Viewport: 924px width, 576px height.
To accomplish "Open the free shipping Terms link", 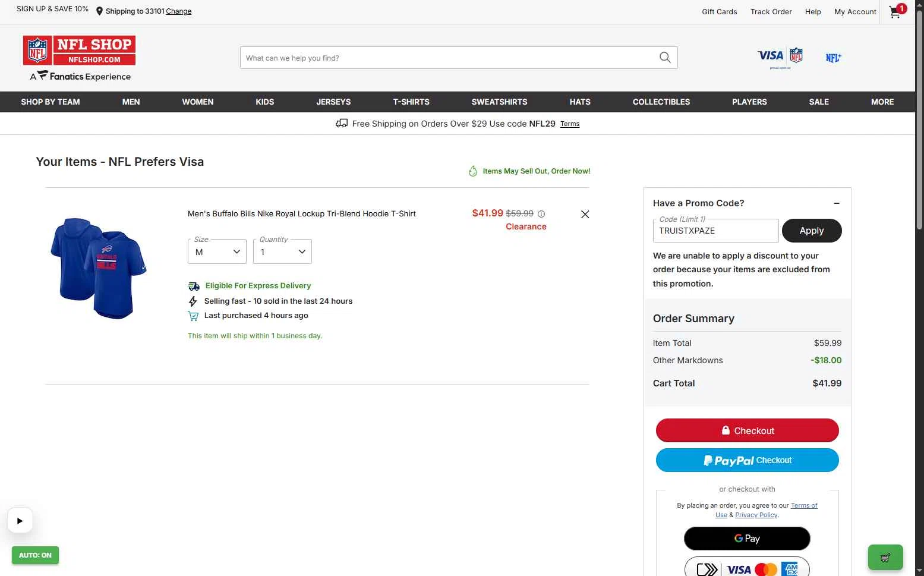I will point(570,124).
